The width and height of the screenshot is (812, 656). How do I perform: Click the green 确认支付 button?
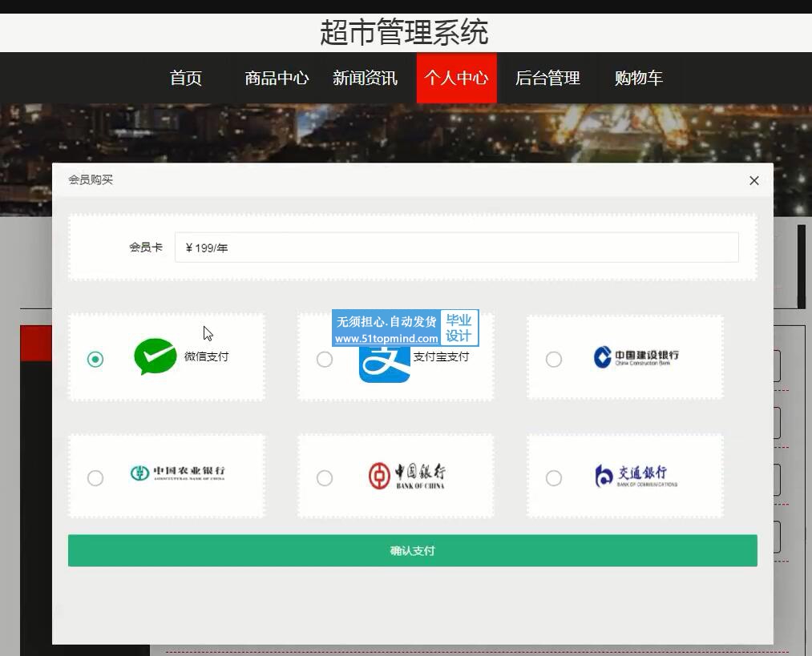(412, 550)
